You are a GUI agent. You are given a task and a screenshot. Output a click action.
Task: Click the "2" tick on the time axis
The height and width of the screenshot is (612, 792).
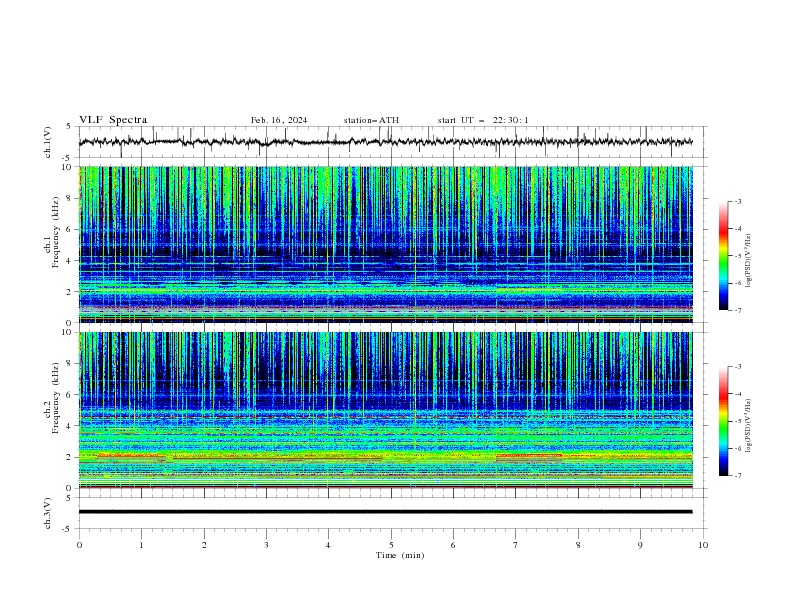pyautogui.click(x=204, y=545)
